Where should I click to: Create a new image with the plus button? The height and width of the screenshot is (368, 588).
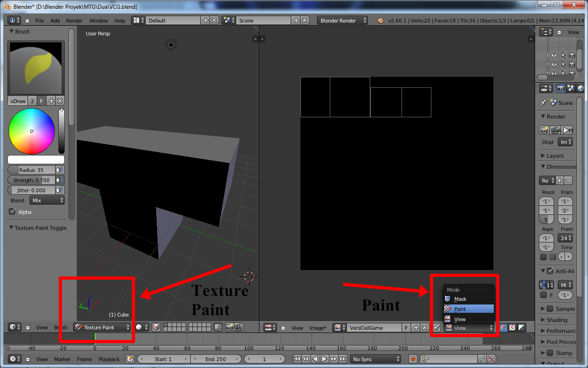[416, 327]
